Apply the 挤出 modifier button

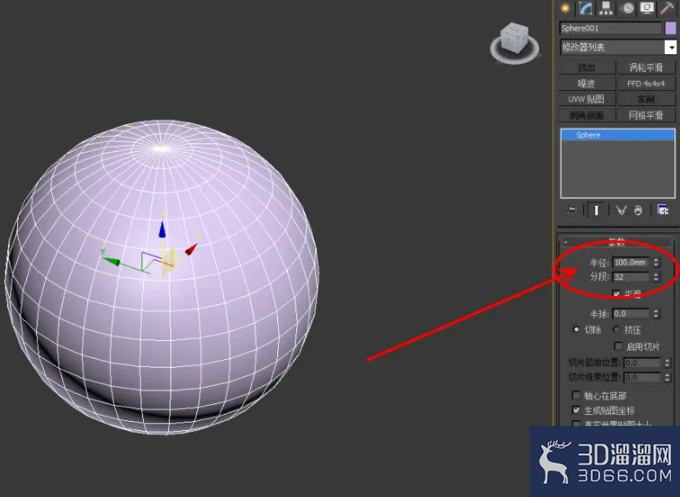[586, 67]
